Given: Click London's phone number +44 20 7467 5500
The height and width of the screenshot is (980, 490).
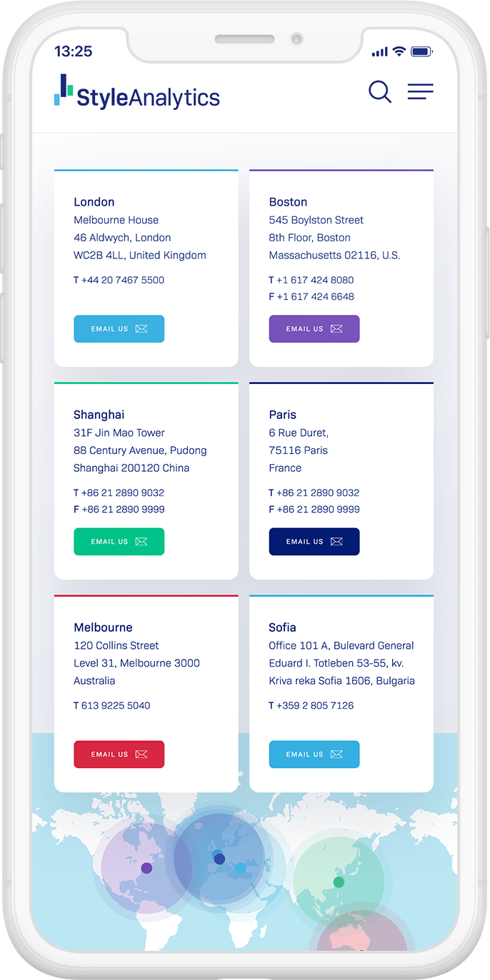Looking at the screenshot, I should [119, 280].
